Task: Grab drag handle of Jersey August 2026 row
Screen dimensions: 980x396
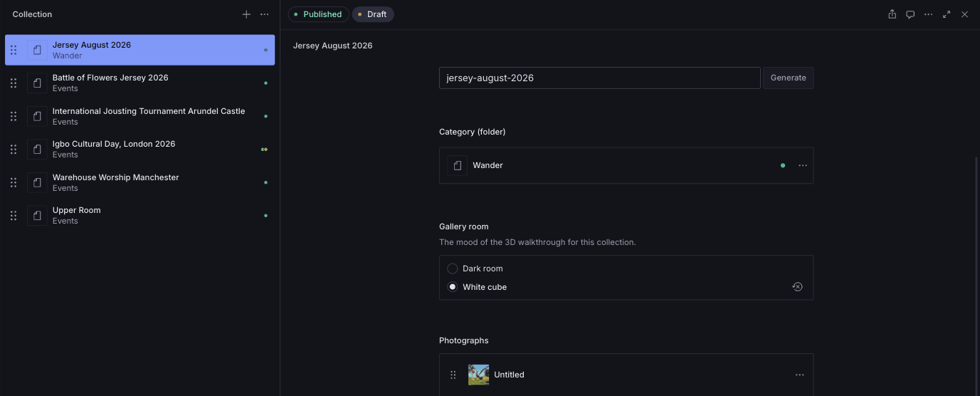Action: point(14,50)
